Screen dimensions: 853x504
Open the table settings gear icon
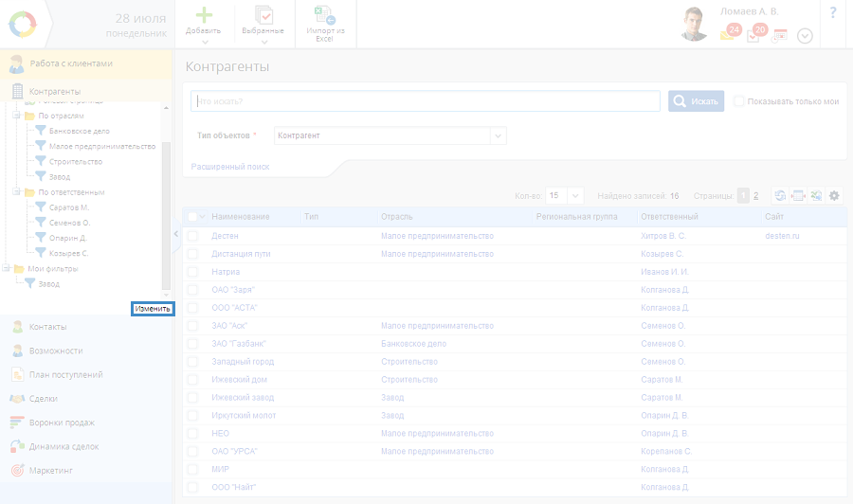tap(834, 195)
